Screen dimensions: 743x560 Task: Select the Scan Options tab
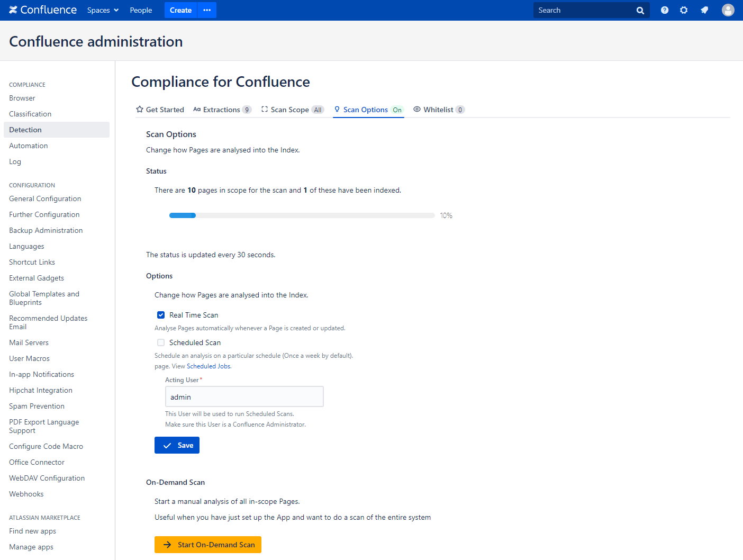click(368, 110)
